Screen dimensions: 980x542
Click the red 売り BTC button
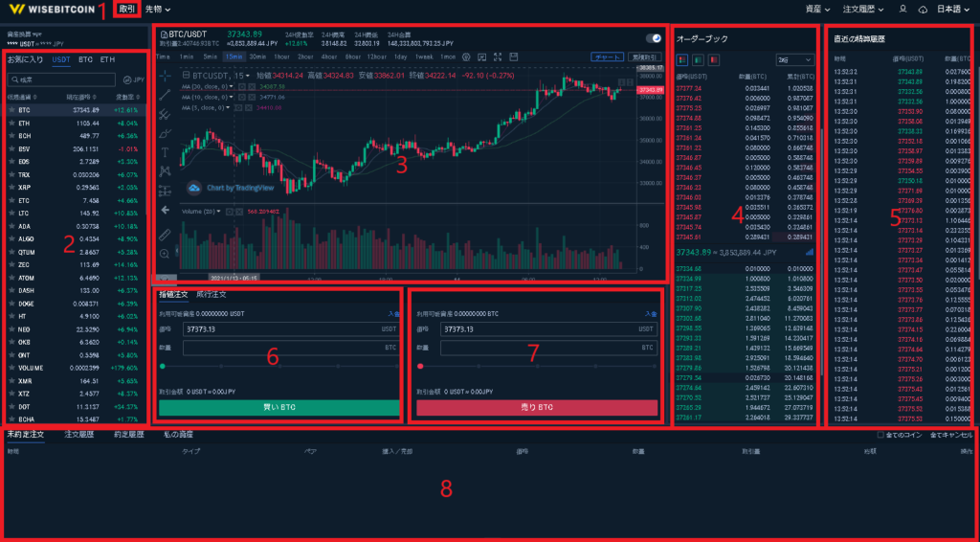pos(537,408)
